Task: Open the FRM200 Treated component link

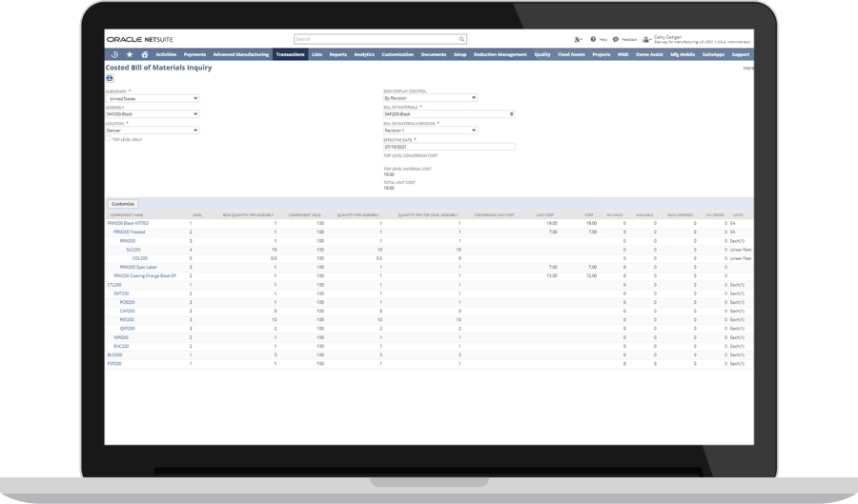Action: [129, 232]
